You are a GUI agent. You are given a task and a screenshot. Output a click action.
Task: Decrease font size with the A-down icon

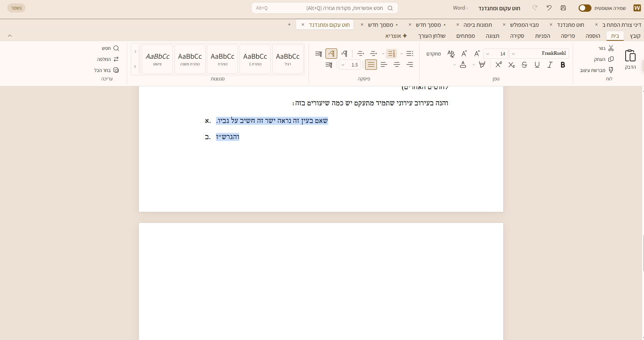click(464, 54)
